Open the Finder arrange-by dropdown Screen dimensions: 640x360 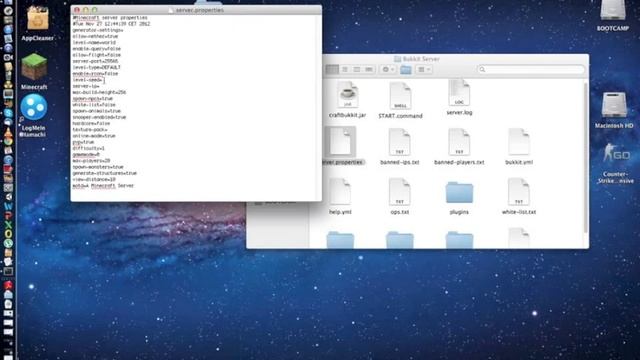424,70
